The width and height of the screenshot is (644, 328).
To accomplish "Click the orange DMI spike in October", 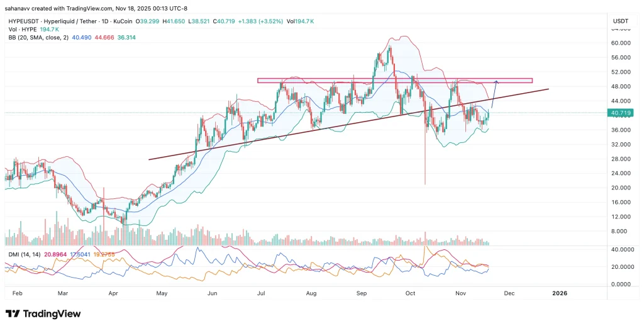I will (428, 247).
